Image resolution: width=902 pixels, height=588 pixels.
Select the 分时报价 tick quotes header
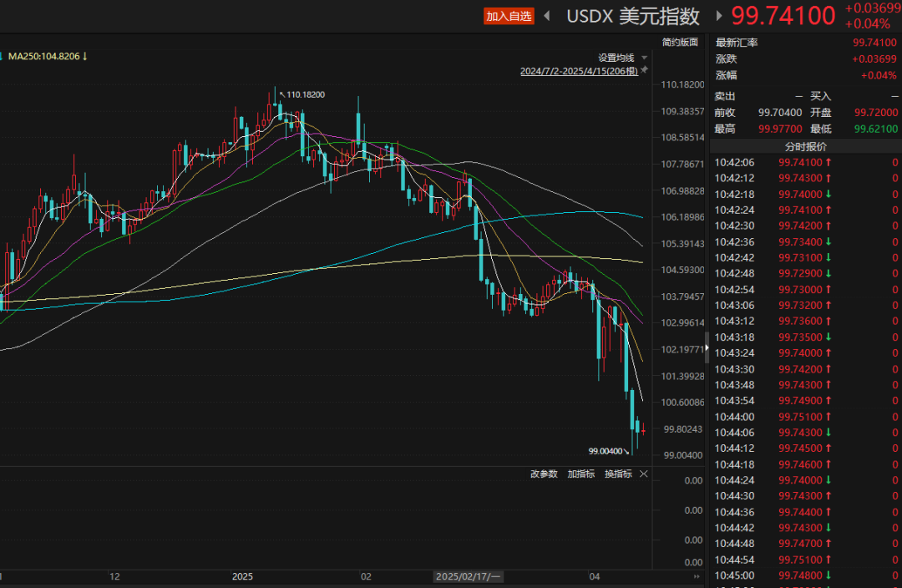[805, 146]
